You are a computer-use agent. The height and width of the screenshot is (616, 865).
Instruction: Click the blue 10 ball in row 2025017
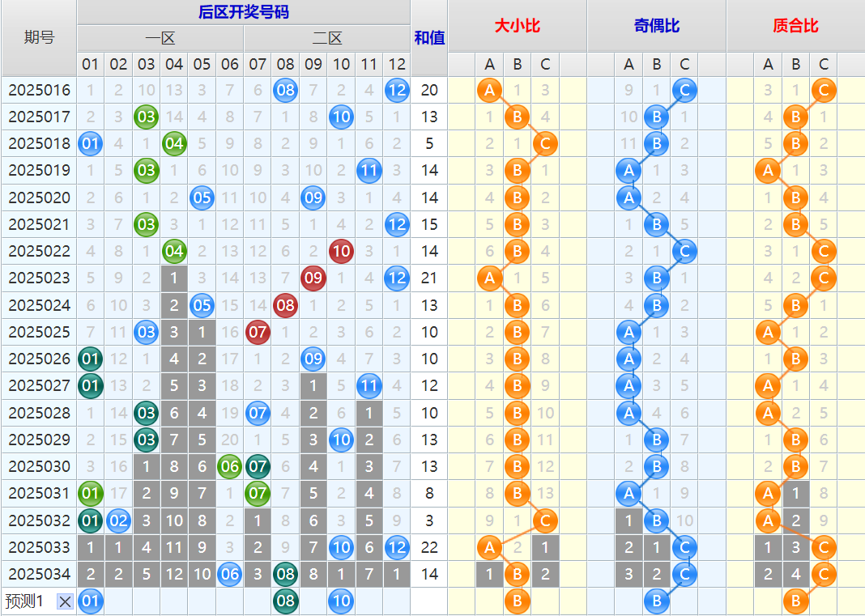(x=341, y=117)
